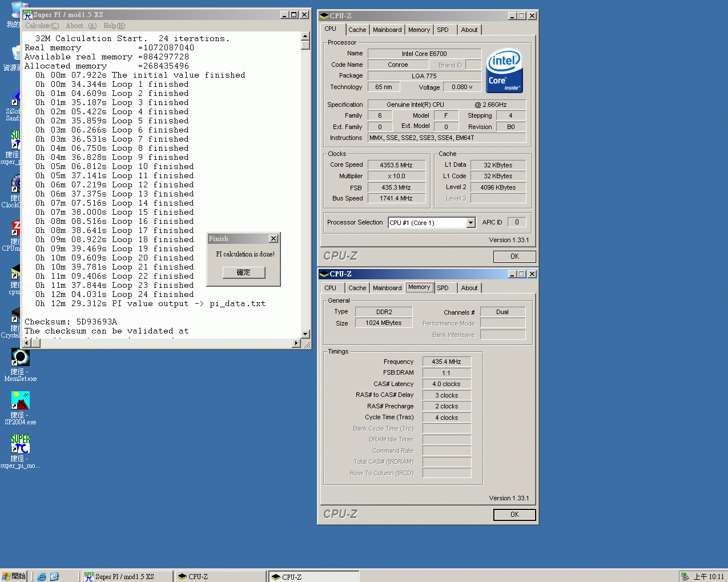Expand the Processor Selection dropdown
This screenshot has height=582, width=728.
click(x=470, y=223)
